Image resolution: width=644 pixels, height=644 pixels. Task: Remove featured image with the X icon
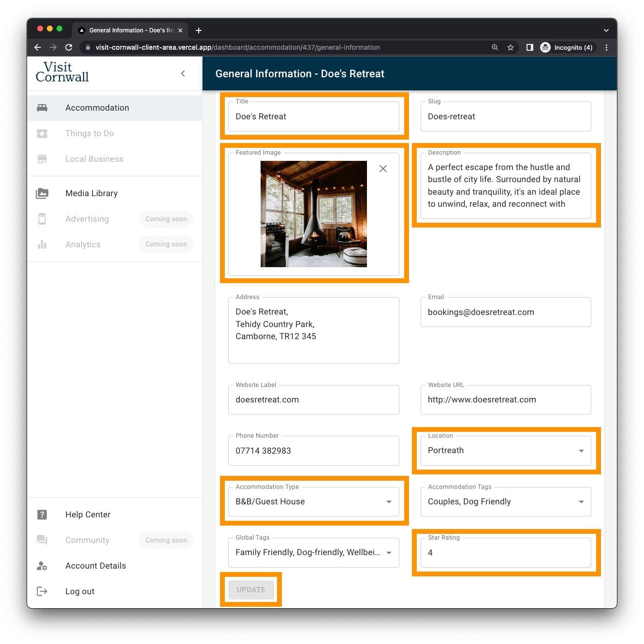(383, 169)
